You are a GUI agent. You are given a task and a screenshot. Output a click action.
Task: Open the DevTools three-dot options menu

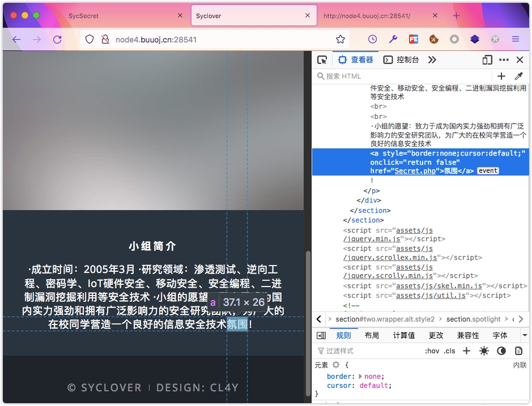coord(504,60)
